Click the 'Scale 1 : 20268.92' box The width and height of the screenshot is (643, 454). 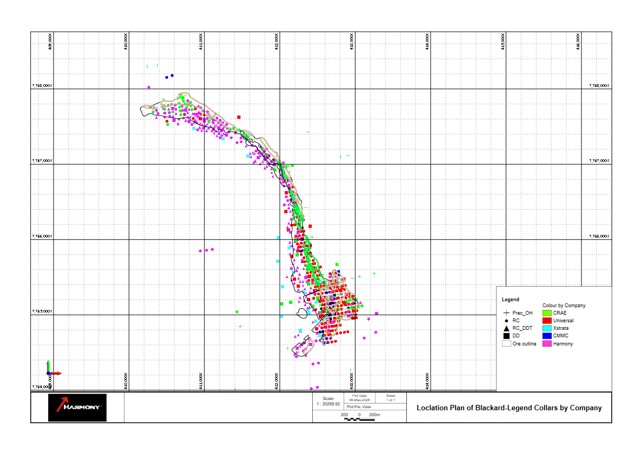click(x=328, y=401)
